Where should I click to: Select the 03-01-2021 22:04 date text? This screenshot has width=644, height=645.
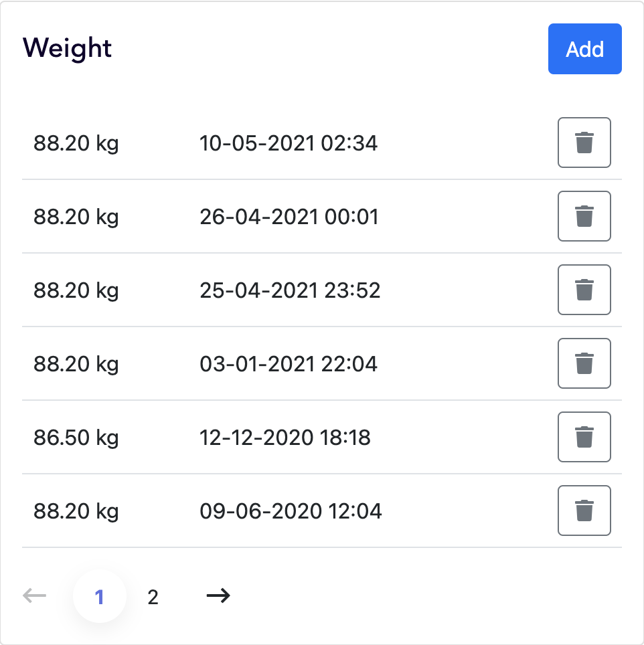289,364
